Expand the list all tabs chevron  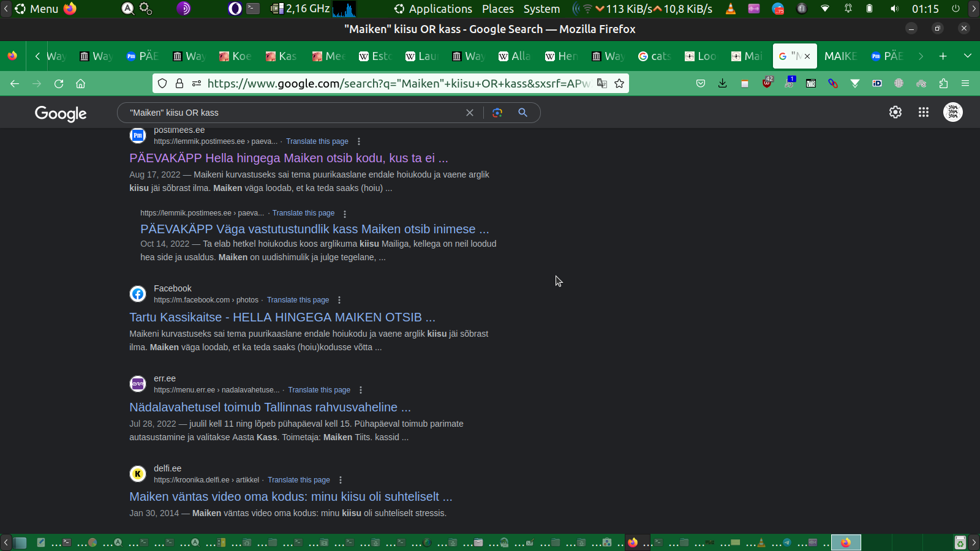click(x=968, y=56)
